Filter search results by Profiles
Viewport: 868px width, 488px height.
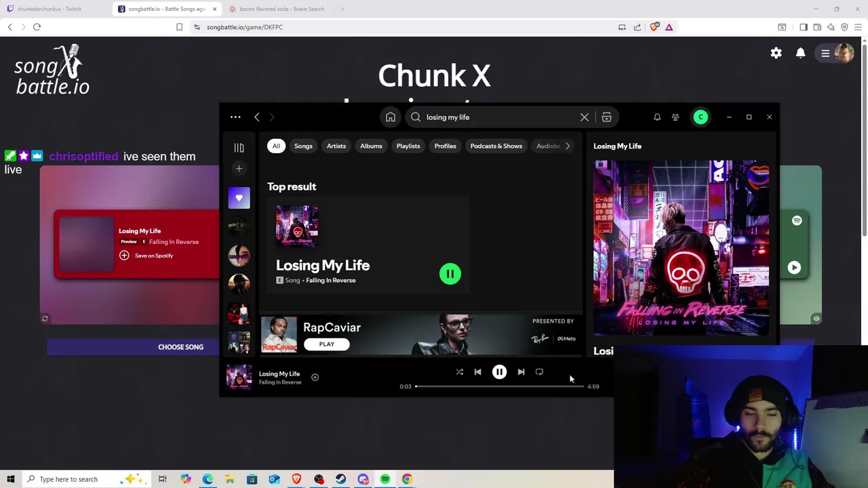[x=445, y=146]
